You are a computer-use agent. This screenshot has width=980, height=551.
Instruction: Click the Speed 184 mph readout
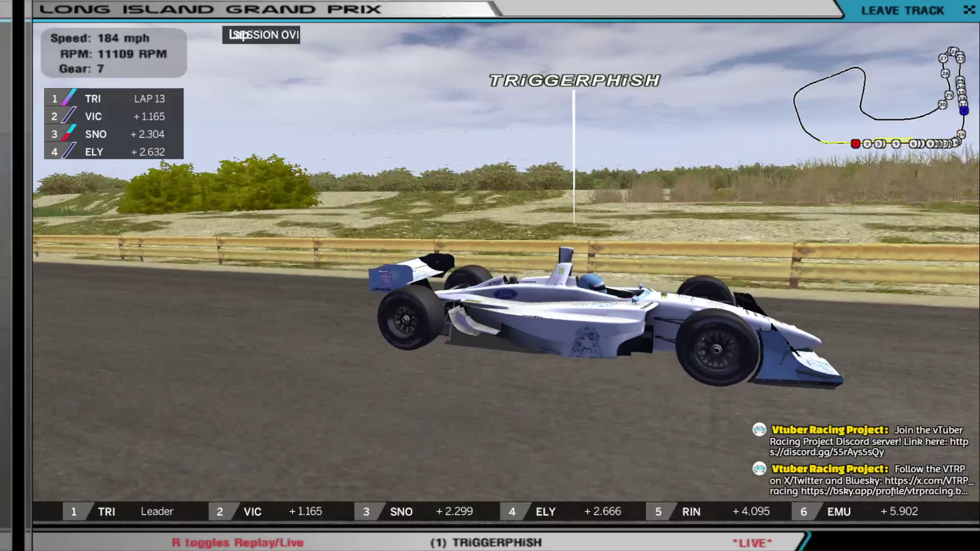point(100,38)
